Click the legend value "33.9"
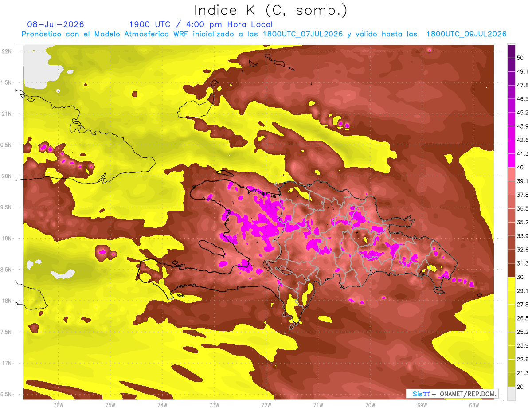This screenshot has width=532, height=411. pyautogui.click(x=523, y=236)
